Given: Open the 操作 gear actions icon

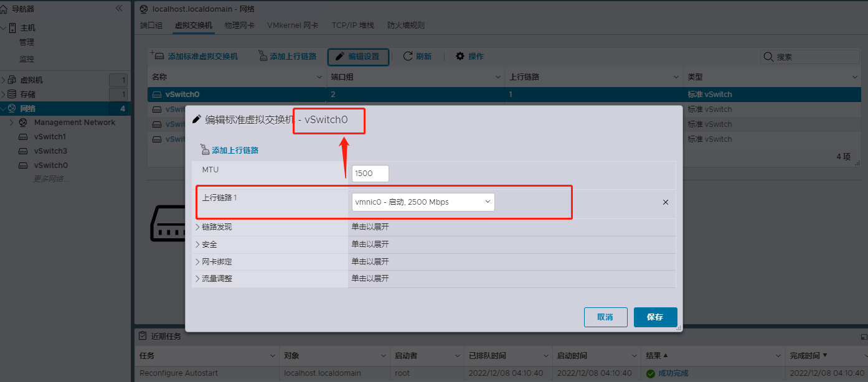Looking at the screenshot, I should (x=459, y=56).
